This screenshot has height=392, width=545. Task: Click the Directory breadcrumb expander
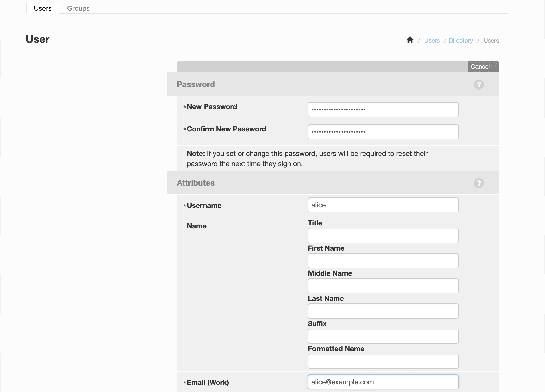pos(461,40)
